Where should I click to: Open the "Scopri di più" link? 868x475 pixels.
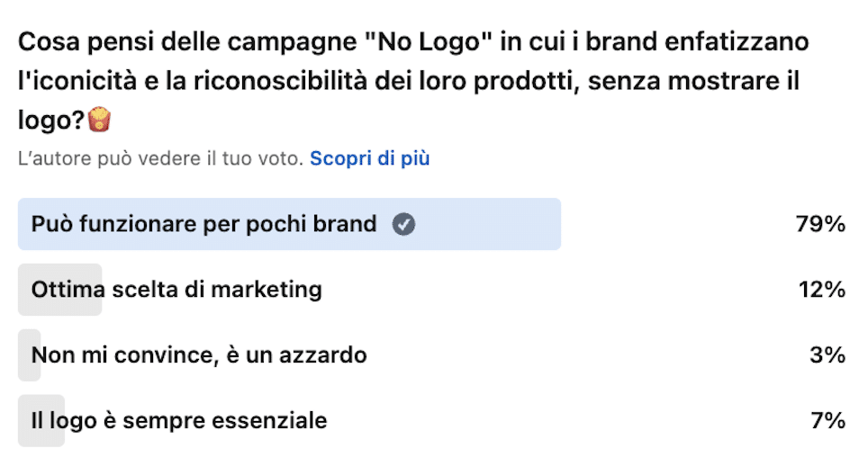pos(369,159)
